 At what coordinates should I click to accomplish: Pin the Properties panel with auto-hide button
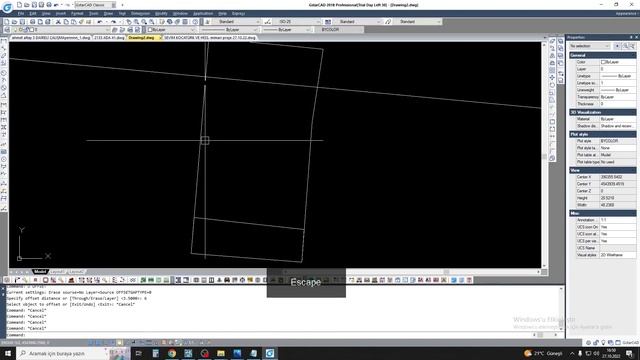631,37
